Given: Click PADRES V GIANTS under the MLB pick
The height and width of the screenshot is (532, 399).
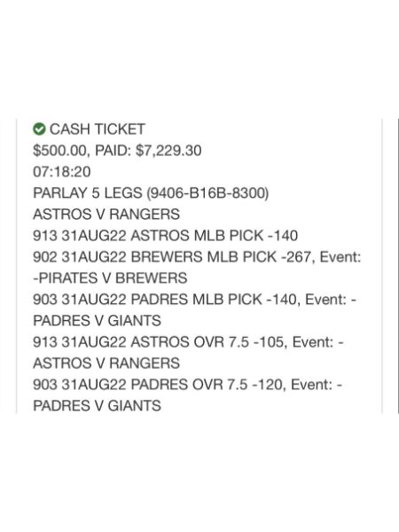Looking at the screenshot, I should (x=97, y=321).
